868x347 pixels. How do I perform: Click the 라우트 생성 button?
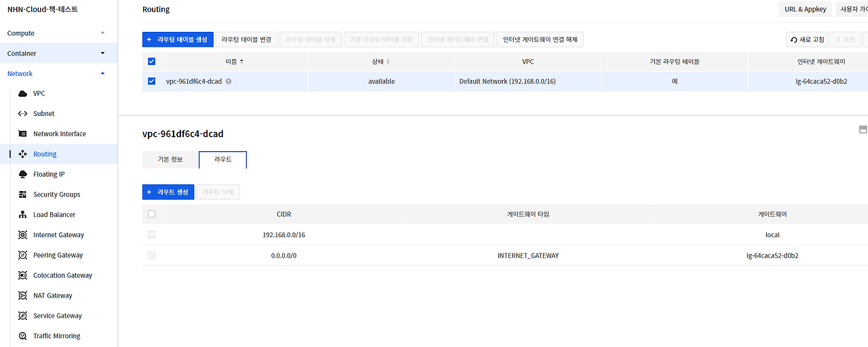[x=168, y=192]
